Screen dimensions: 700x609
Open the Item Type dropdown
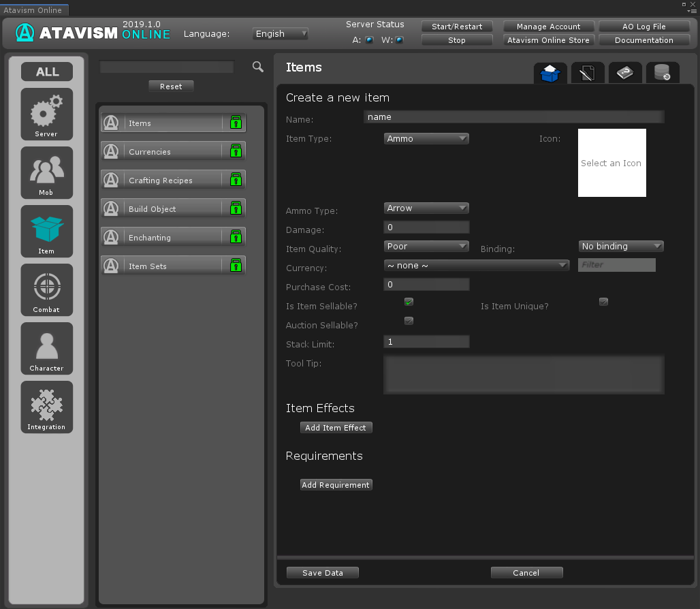(x=426, y=139)
